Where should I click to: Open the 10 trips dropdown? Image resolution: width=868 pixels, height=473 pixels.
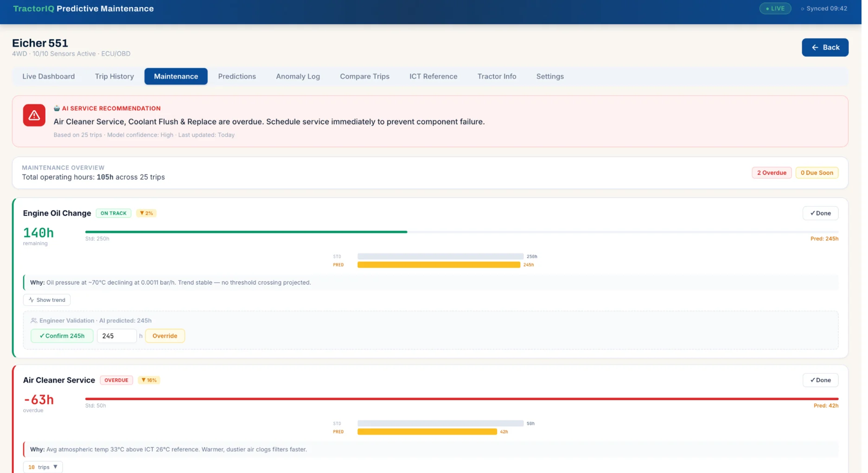tap(43, 467)
